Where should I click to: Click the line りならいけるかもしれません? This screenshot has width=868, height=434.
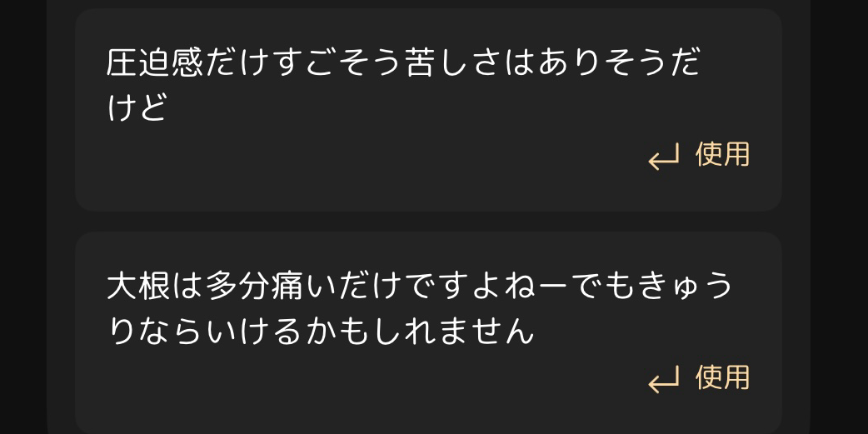321,332
